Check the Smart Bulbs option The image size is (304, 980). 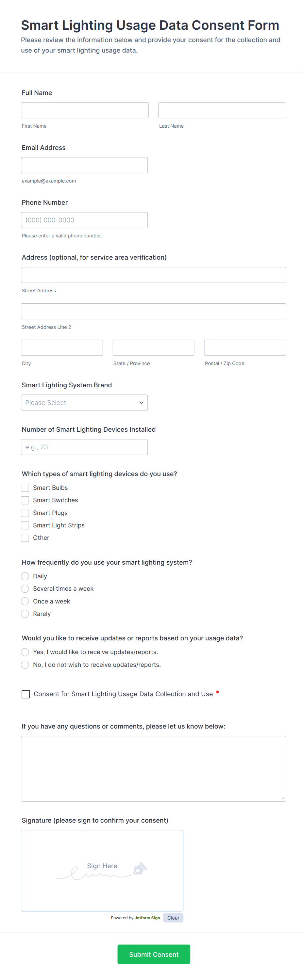[25, 487]
